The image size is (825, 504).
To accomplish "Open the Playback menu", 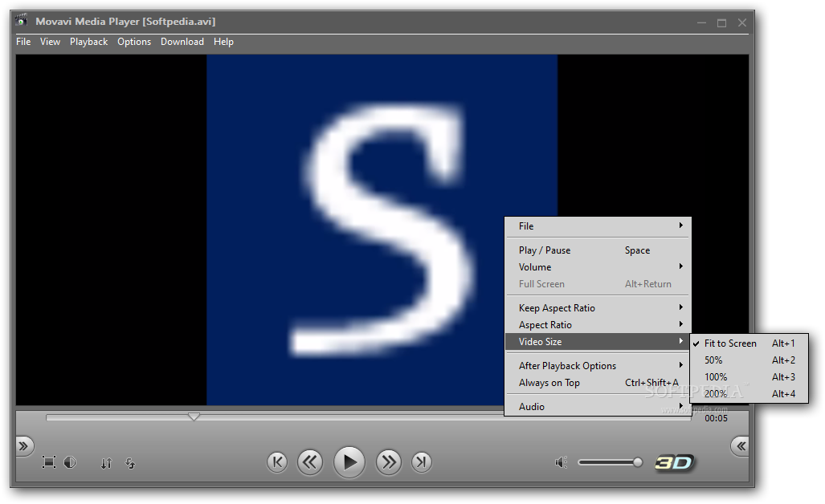I will (x=88, y=42).
